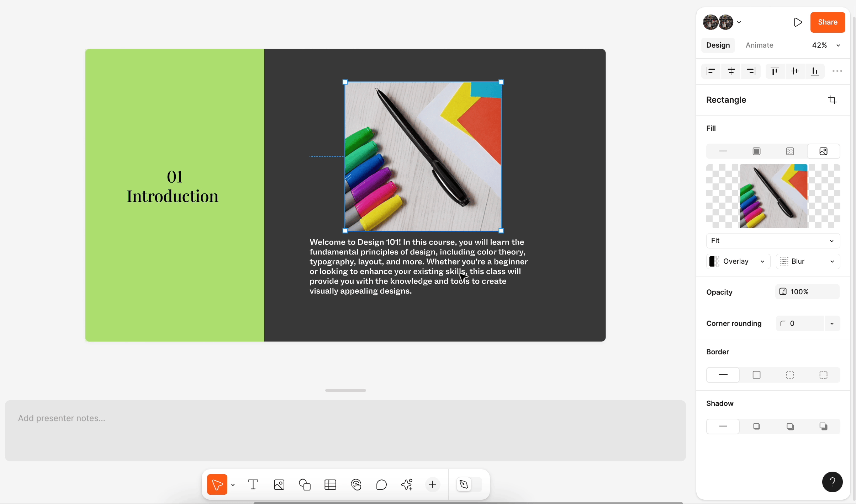The height and width of the screenshot is (504, 856).
Task: Switch to the Animate tab
Action: [759, 45]
